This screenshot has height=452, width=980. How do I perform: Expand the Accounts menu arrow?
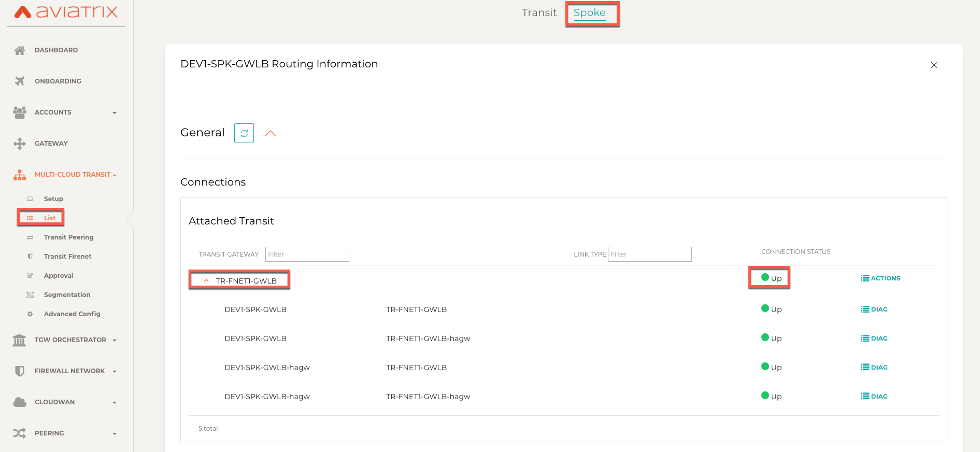point(115,113)
